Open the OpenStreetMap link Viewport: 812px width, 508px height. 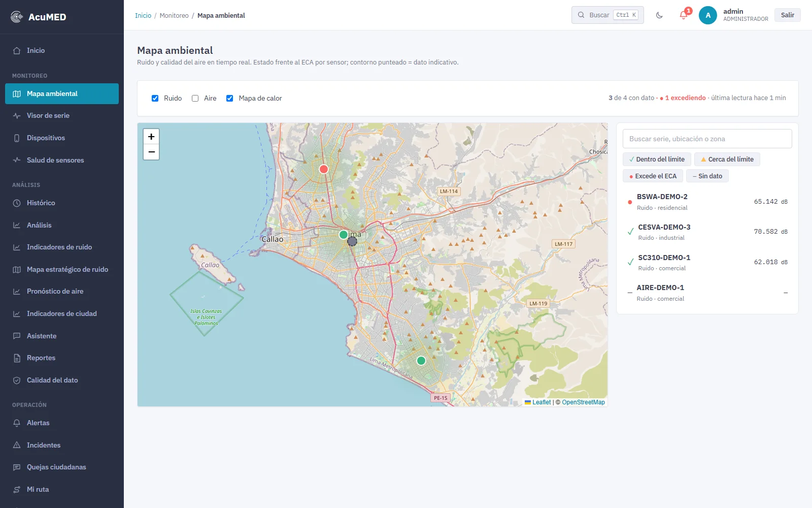(x=583, y=402)
